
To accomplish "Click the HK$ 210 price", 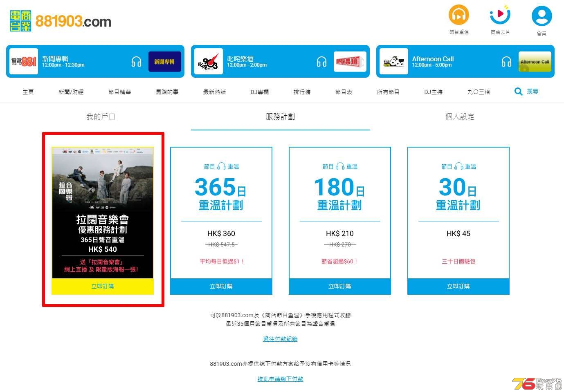I will pyautogui.click(x=340, y=233).
